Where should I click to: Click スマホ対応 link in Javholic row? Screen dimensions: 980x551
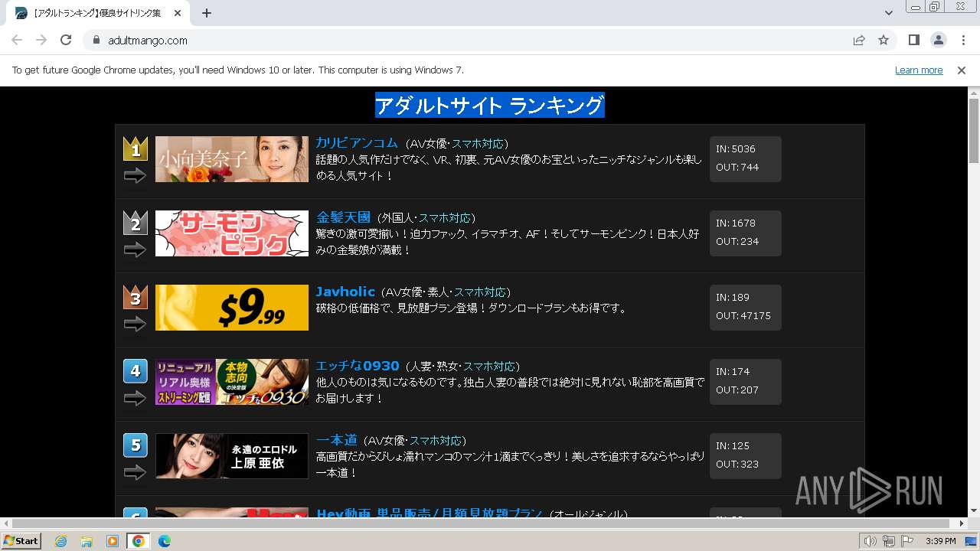(480, 292)
